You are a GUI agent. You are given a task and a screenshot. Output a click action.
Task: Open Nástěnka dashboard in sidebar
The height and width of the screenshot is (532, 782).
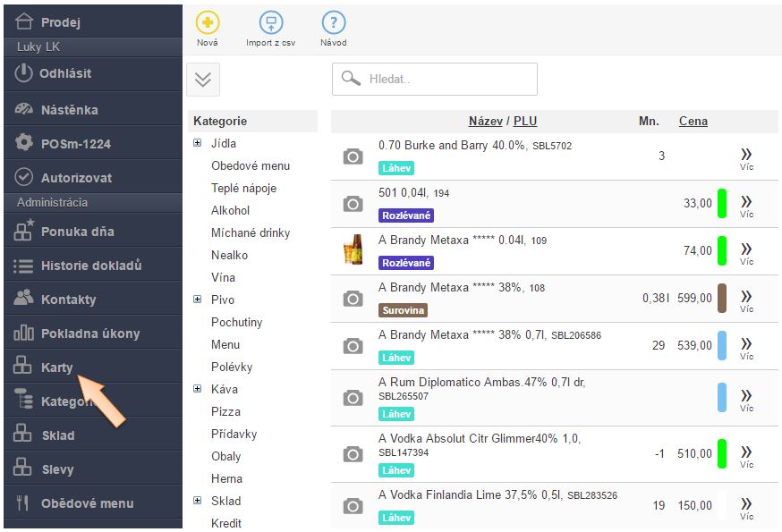tap(69, 110)
